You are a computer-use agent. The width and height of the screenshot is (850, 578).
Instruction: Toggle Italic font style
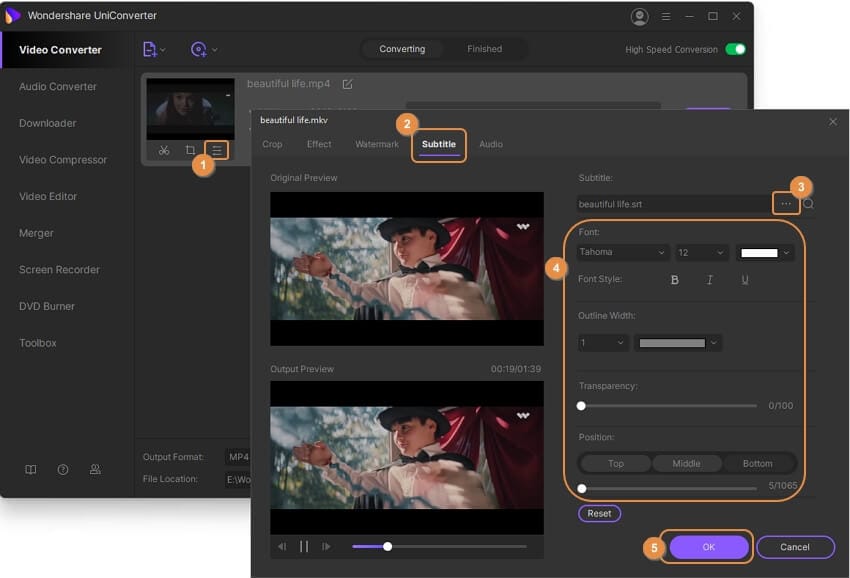tap(710, 280)
